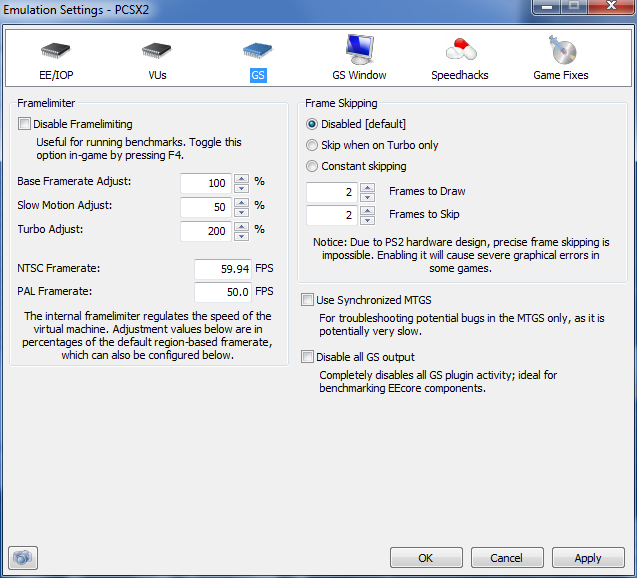Viewport: 637px width, 578px height.
Task: Click the Base Framerate Adjust value field
Action: pyautogui.click(x=206, y=183)
